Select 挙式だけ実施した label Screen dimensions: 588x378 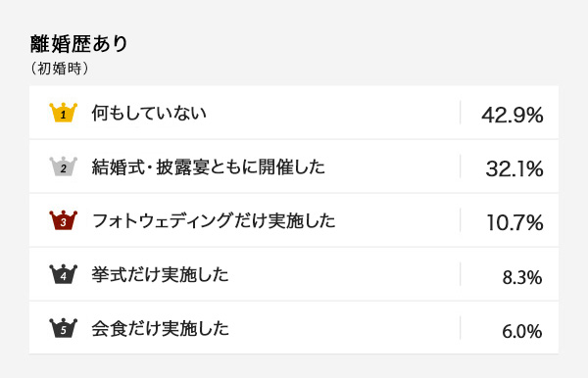[160, 274]
